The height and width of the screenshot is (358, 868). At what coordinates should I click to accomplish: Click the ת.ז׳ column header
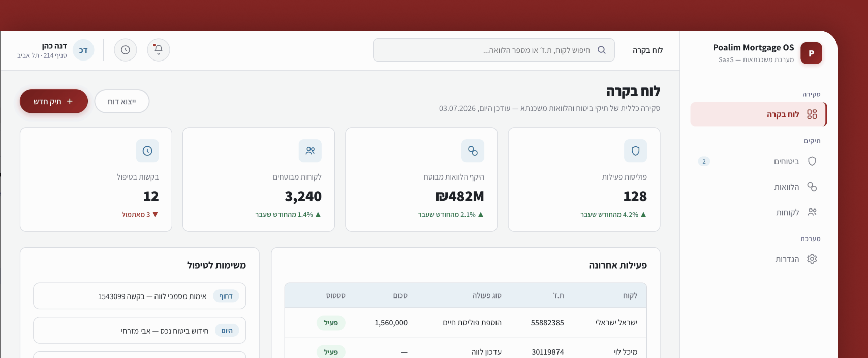click(x=558, y=295)
